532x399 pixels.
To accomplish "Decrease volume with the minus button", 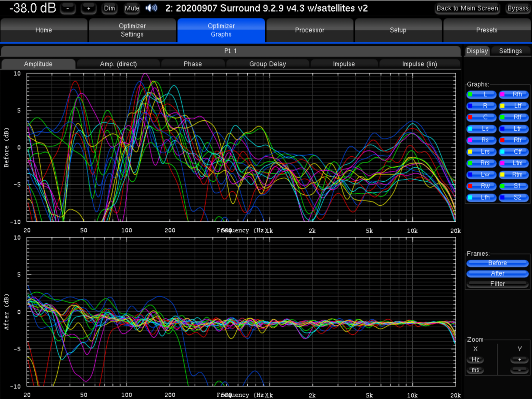I will [x=68, y=8].
